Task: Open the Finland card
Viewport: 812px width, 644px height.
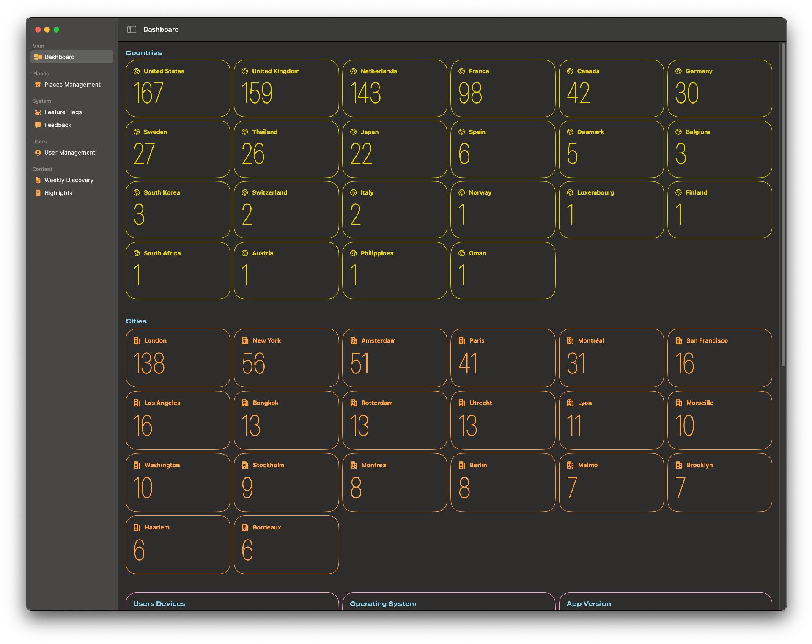Action: tap(720, 210)
